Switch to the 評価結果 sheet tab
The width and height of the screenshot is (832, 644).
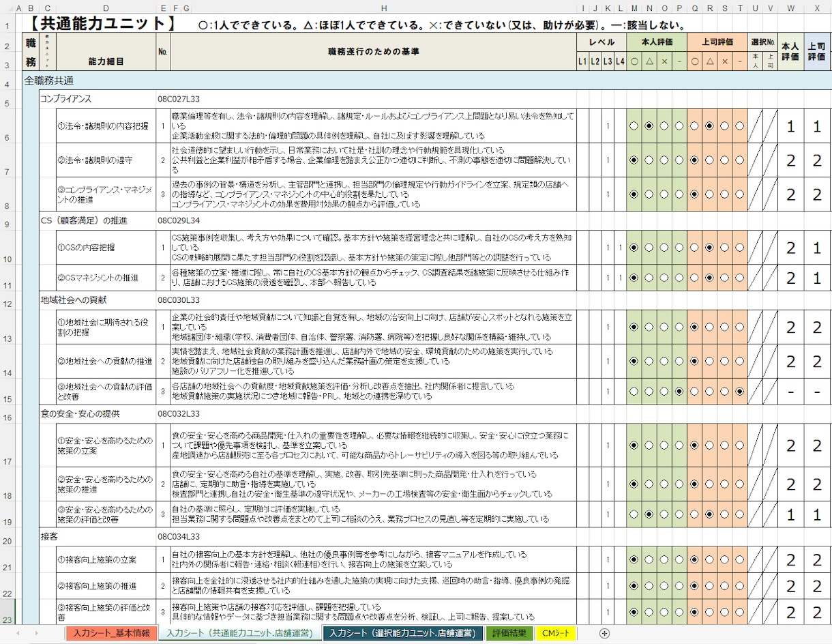coord(509,633)
